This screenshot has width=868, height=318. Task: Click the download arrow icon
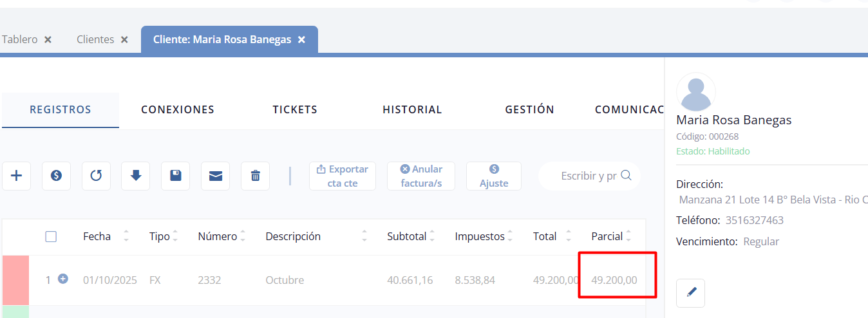coord(136,176)
